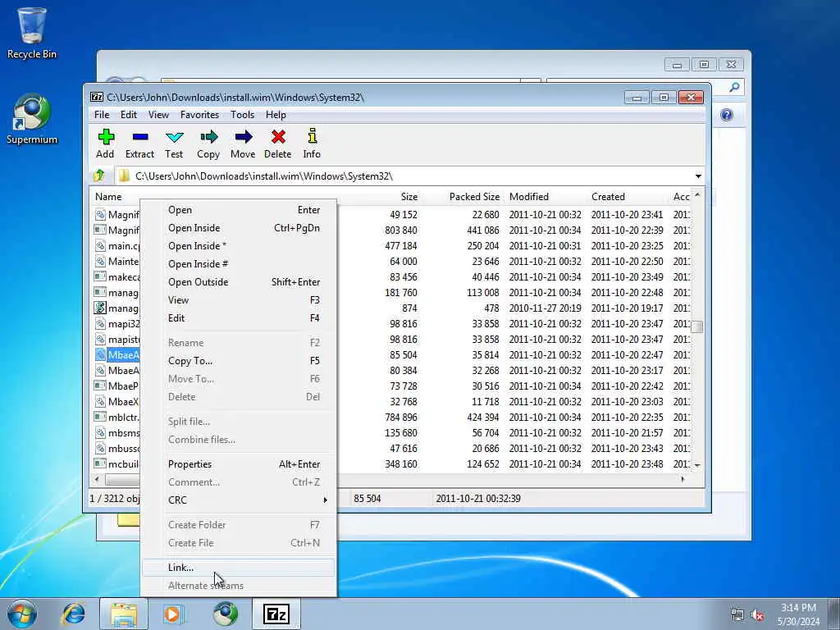Click search magnifier in Explorer window
This screenshot has width=840, height=630.
pyautogui.click(x=734, y=87)
